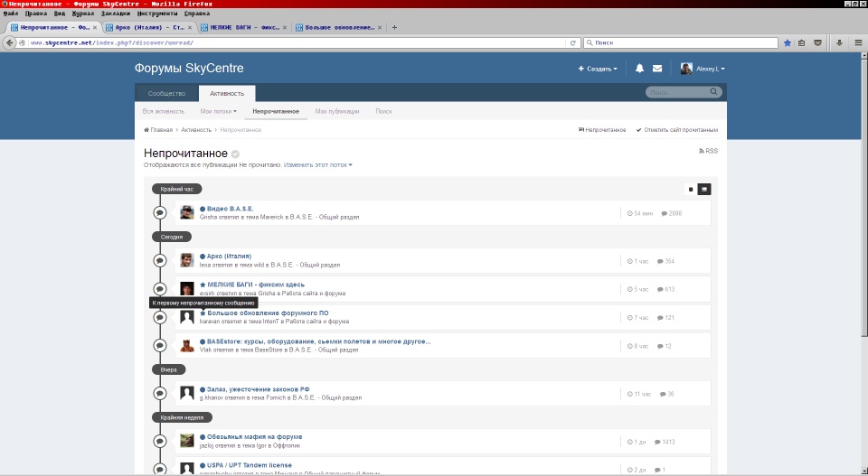
Task: Click speech bubble beside BASEstore topic
Action: tap(160, 346)
